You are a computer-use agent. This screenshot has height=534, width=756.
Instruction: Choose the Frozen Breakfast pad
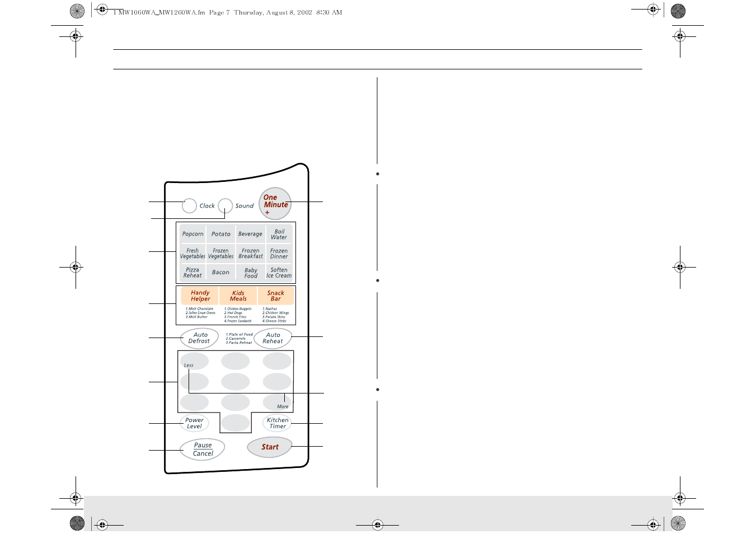point(250,254)
